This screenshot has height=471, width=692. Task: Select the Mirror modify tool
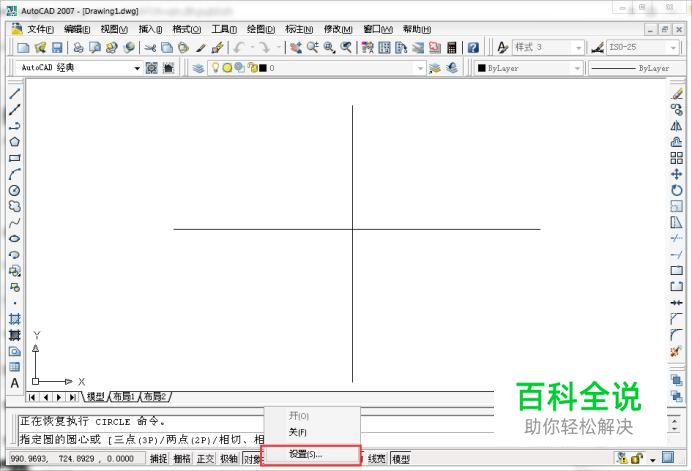click(676, 126)
